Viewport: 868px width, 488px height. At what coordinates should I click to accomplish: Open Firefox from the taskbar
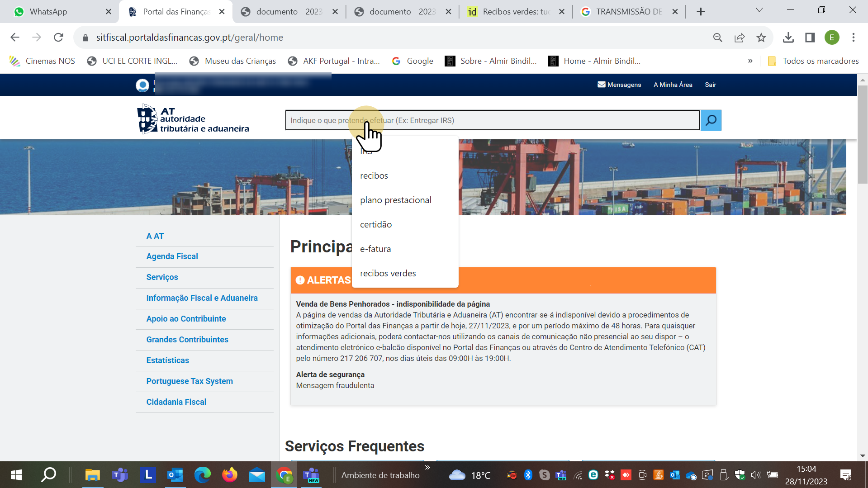pos(229,475)
